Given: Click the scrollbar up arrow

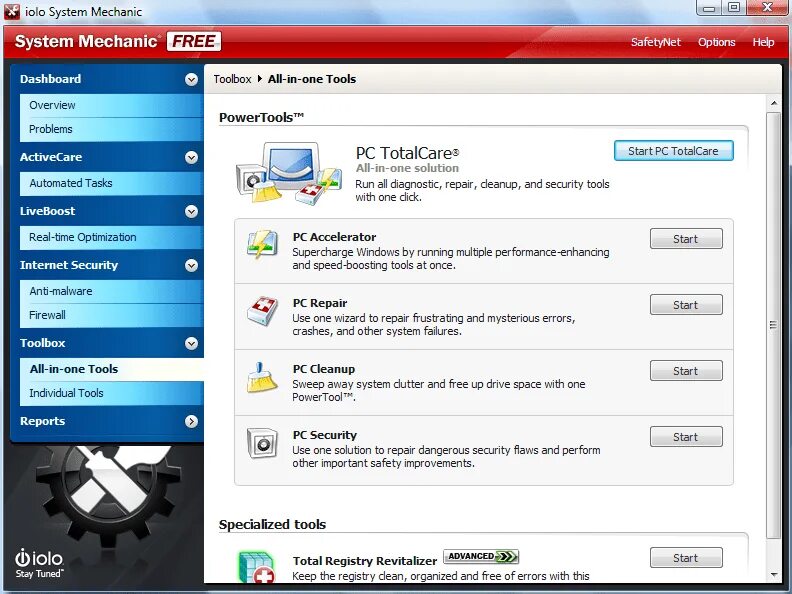Looking at the screenshot, I should coord(773,103).
